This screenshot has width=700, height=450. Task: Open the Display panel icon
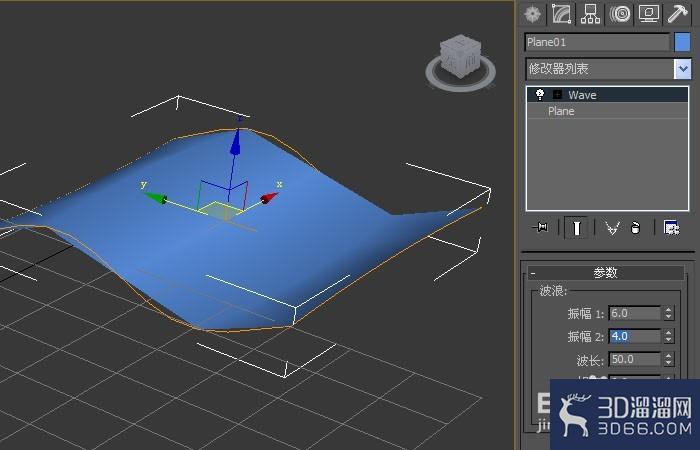click(x=649, y=14)
